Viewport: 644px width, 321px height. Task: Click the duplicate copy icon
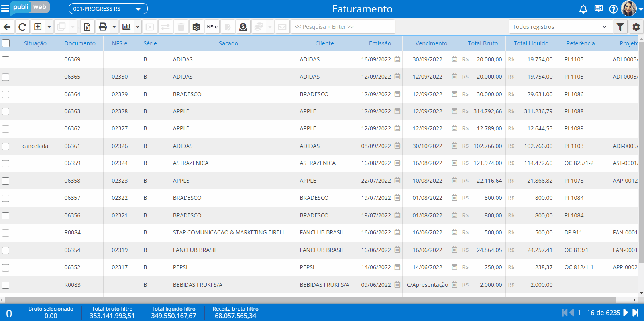(x=61, y=27)
